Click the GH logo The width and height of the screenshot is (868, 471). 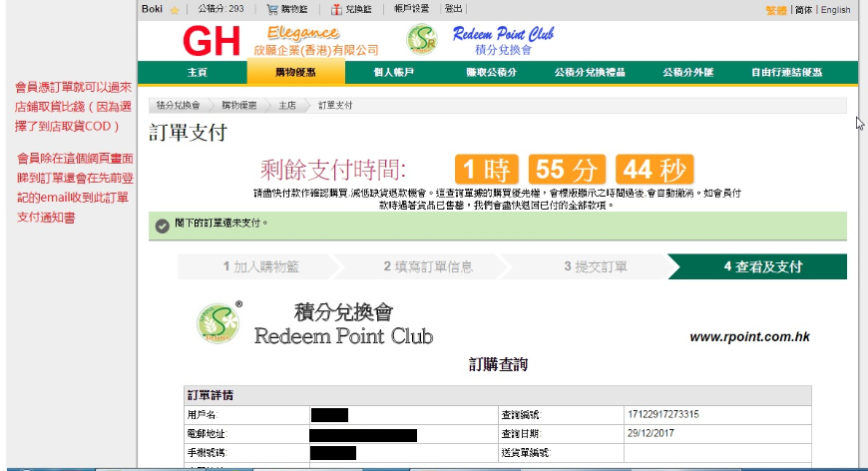tap(211, 42)
